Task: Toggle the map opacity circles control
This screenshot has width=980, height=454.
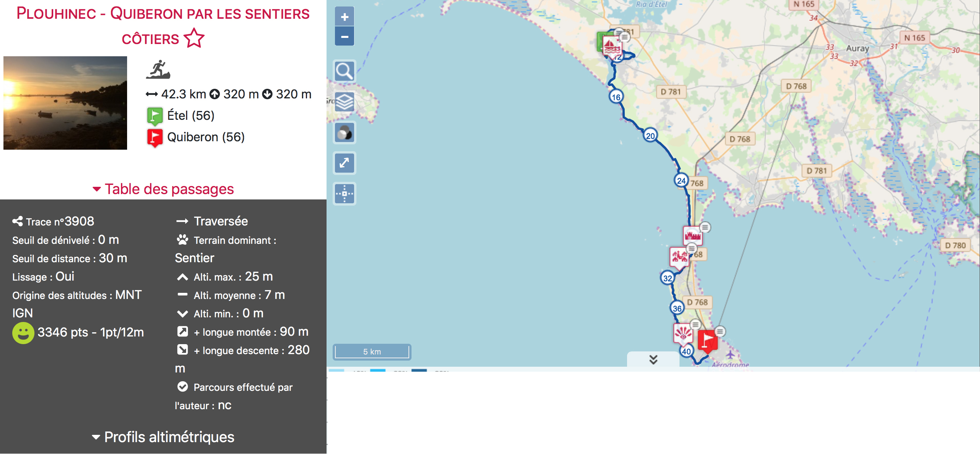Action: click(x=344, y=133)
